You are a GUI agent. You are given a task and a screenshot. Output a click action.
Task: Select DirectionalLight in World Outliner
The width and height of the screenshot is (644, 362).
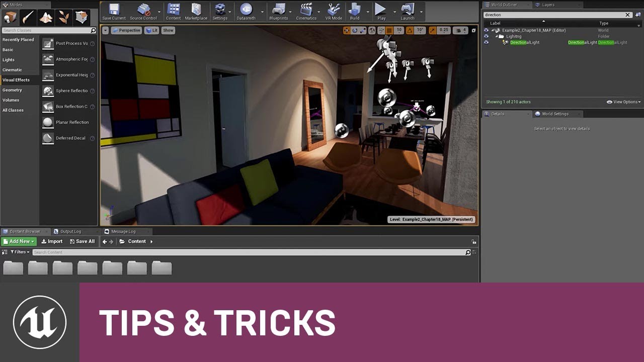click(x=524, y=42)
